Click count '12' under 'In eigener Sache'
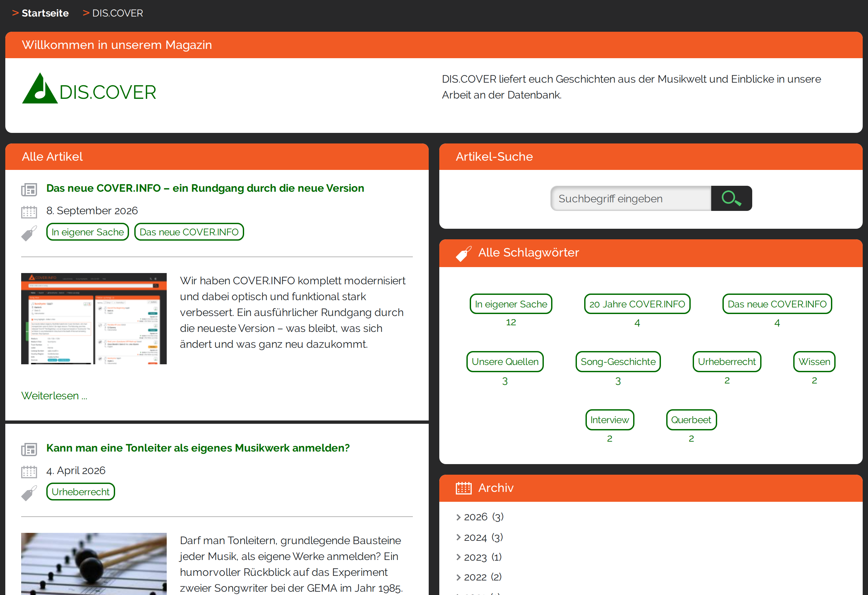The height and width of the screenshot is (595, 868). click(511, 322)
